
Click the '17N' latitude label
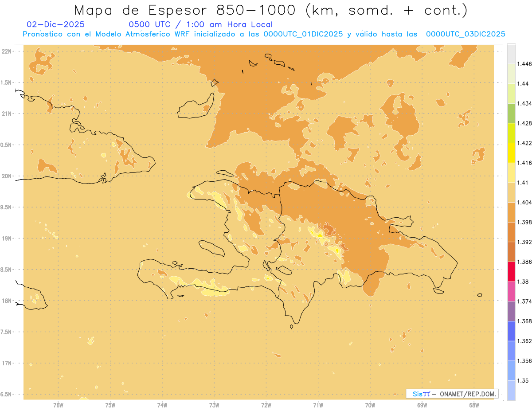pos(7,363)
